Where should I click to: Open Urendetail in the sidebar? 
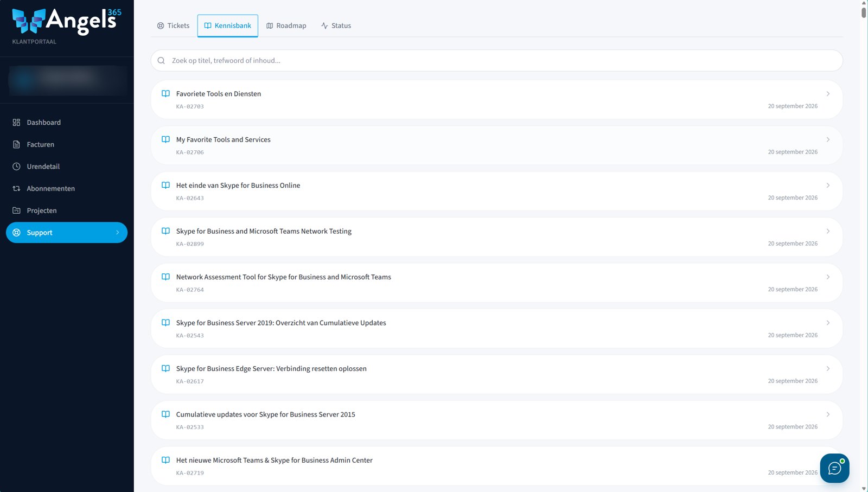click(x=67, y=167)
